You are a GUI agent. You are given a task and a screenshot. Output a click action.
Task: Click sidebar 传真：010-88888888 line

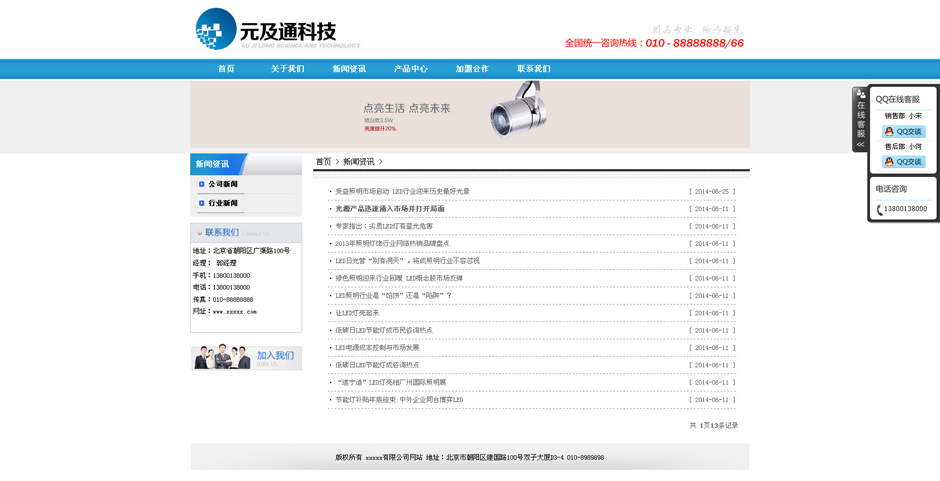click(x=223, y=299)
